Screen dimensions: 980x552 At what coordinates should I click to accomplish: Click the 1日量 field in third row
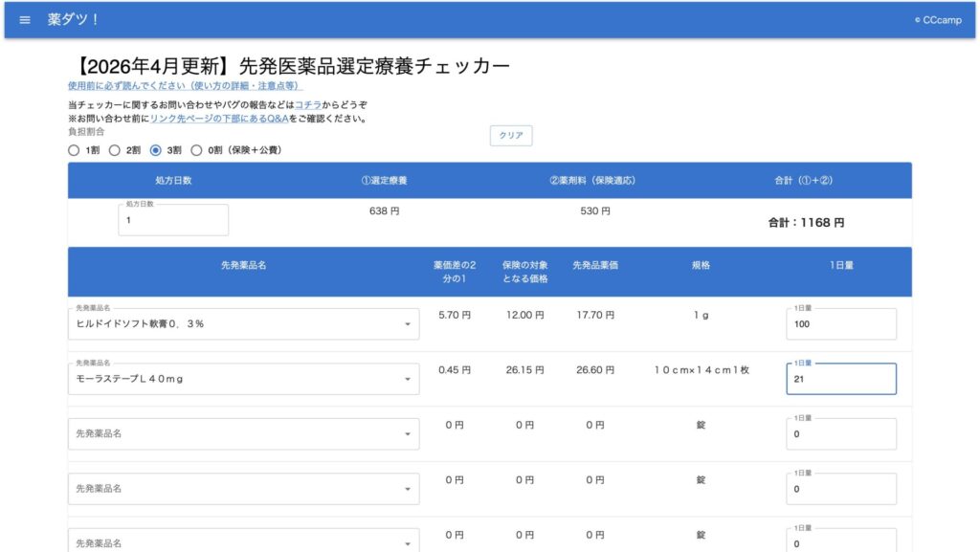(x=840, y=434)
